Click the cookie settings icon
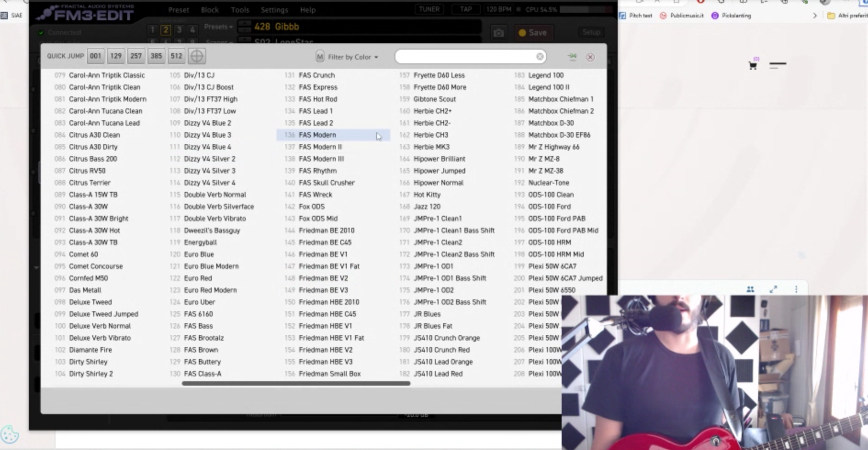 pos(9,434)
